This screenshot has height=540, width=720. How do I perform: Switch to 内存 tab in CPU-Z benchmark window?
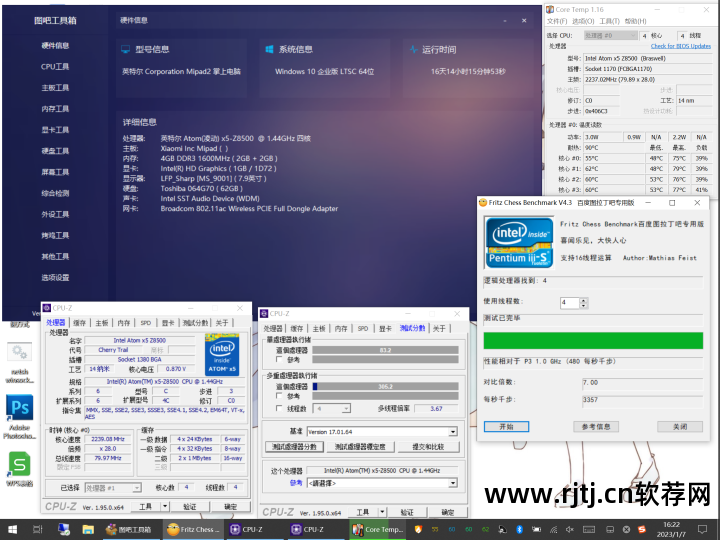click(x=341, y=328)
